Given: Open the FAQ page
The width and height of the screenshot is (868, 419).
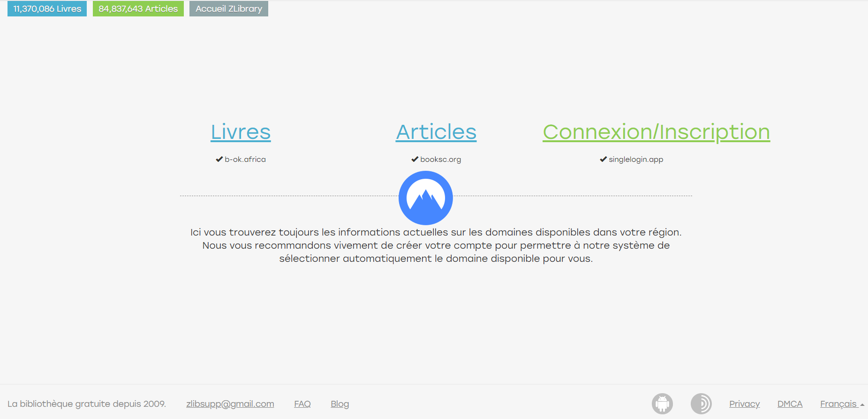Looking at the screenshot, I should tap(302, 404).
